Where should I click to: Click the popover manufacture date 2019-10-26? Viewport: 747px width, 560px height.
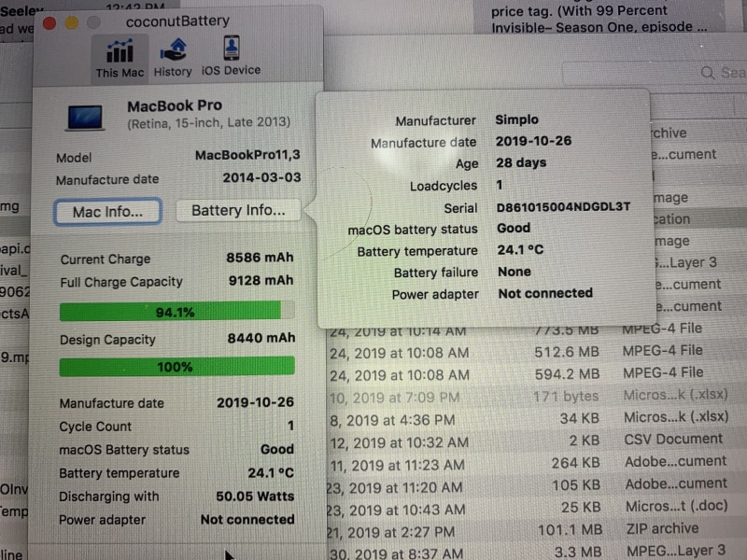pos(533,141)
